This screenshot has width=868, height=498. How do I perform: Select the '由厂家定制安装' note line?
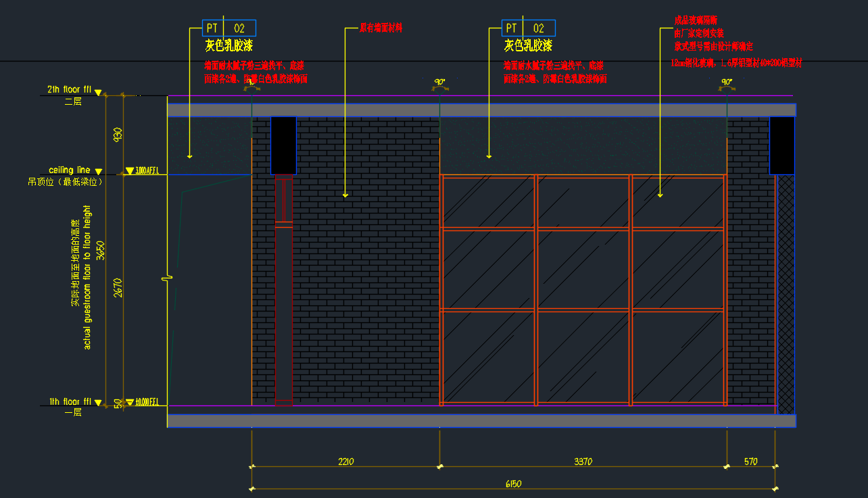pos(699,33)
